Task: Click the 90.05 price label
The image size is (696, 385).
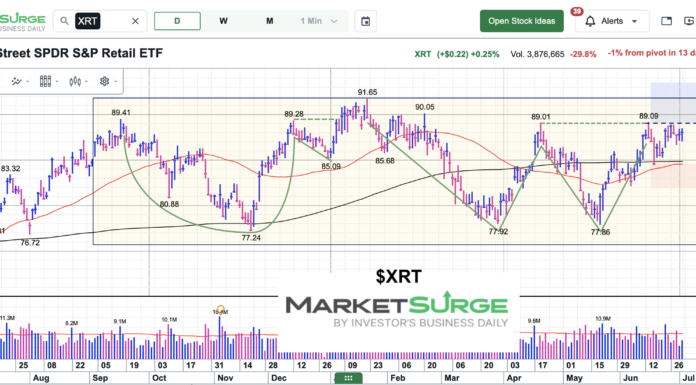Action: coord(425,107)
